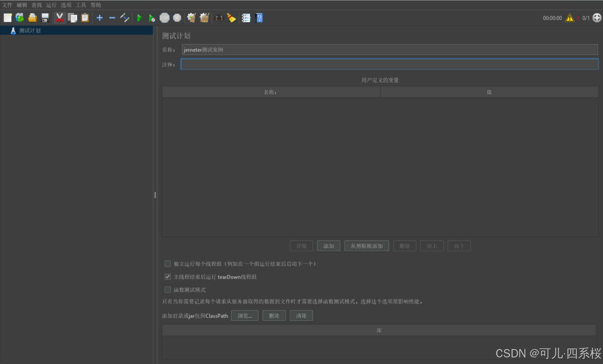Click the Cut scissors icon
This screenshot has height=364, width=603.
coord(60,18)
